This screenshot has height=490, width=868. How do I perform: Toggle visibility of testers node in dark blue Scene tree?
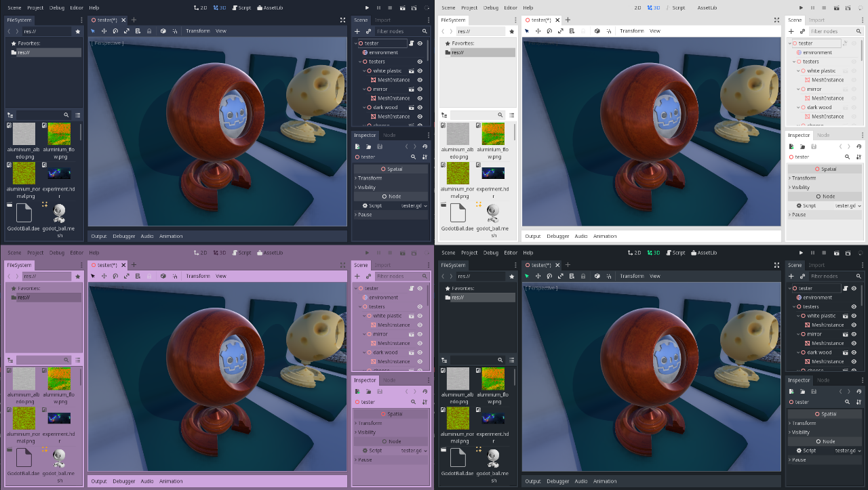pyautogui.click(x=420, y=62)
